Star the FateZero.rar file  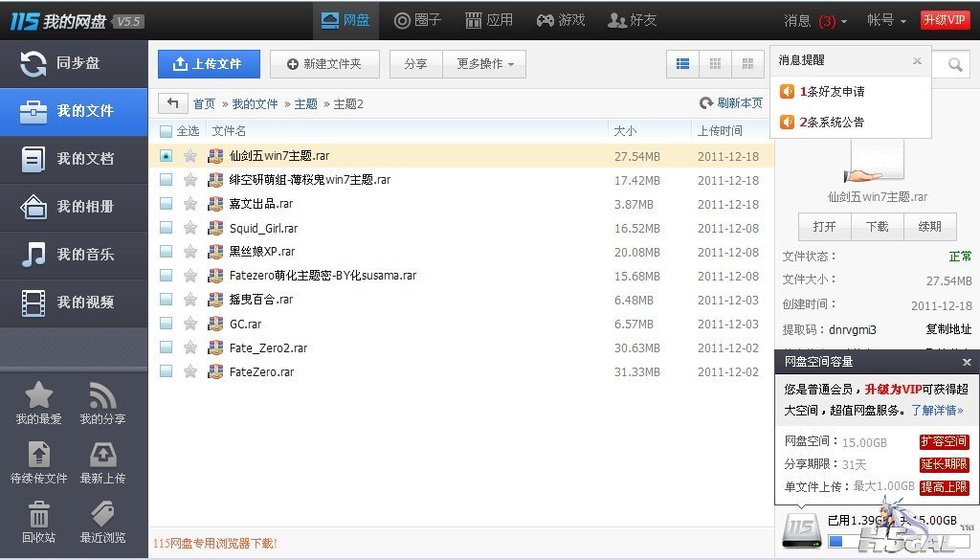(190, 371)
